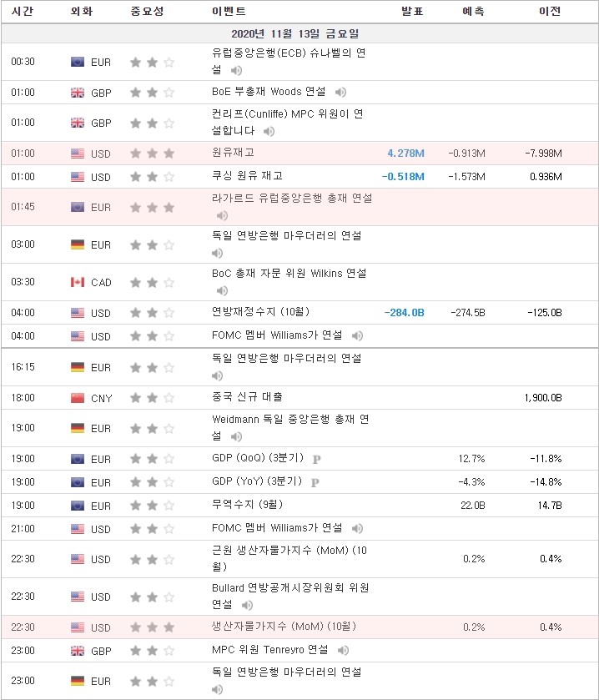Click preliminary P icon on GDP (YoY)
Viewport: 599px width, 700px height.
pos(315,482)
